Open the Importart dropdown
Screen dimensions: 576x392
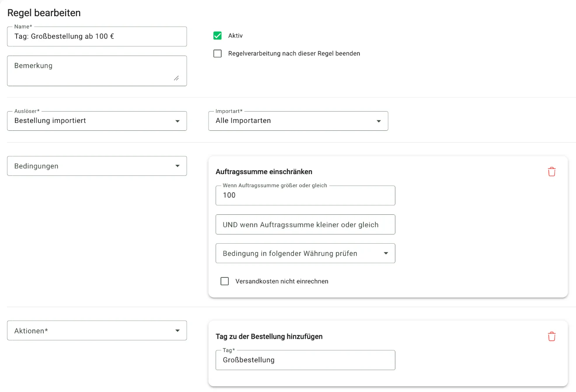298,121
